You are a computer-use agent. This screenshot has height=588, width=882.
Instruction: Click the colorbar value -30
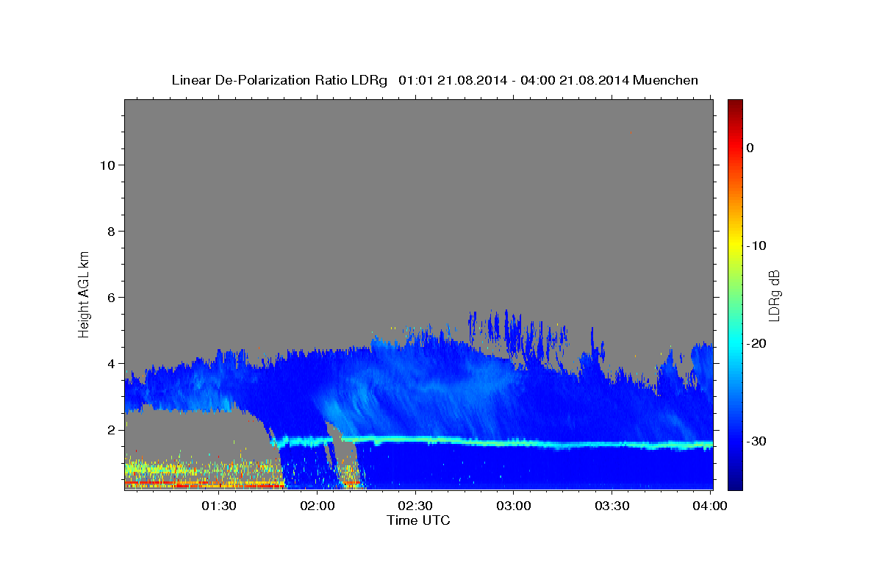pyautogui.click(x=757, y=441)
